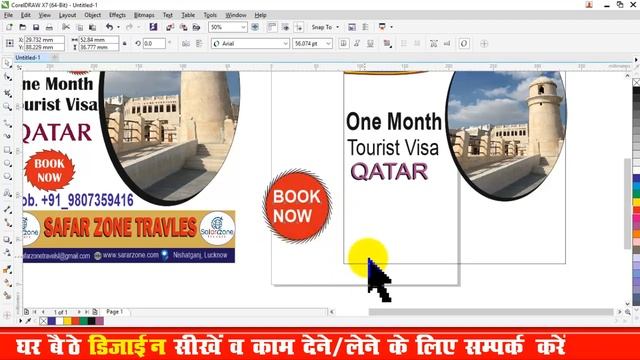This screenshot has height=360, width=640.
Task: Select the Page 1 tab
Action: click(x=114, y=311)
